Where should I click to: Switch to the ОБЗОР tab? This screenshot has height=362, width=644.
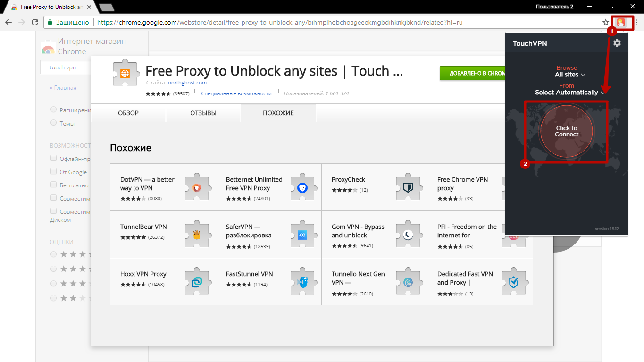[128, 113]
